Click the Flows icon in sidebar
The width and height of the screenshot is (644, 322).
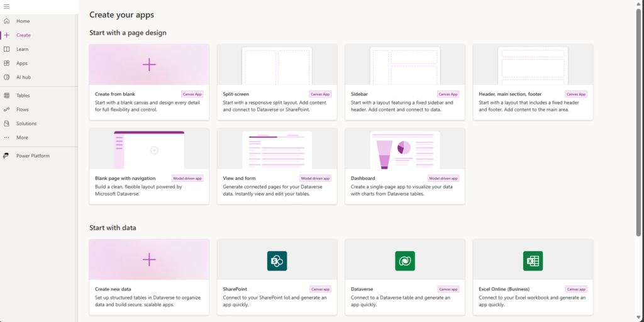pos(6,109)
